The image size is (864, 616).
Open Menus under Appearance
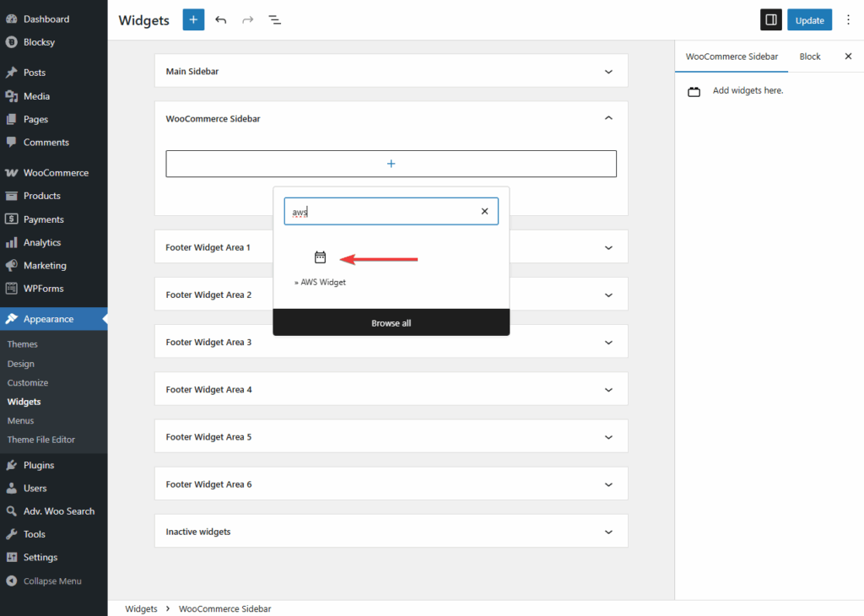pyautogui.click(x=20, y=420)
